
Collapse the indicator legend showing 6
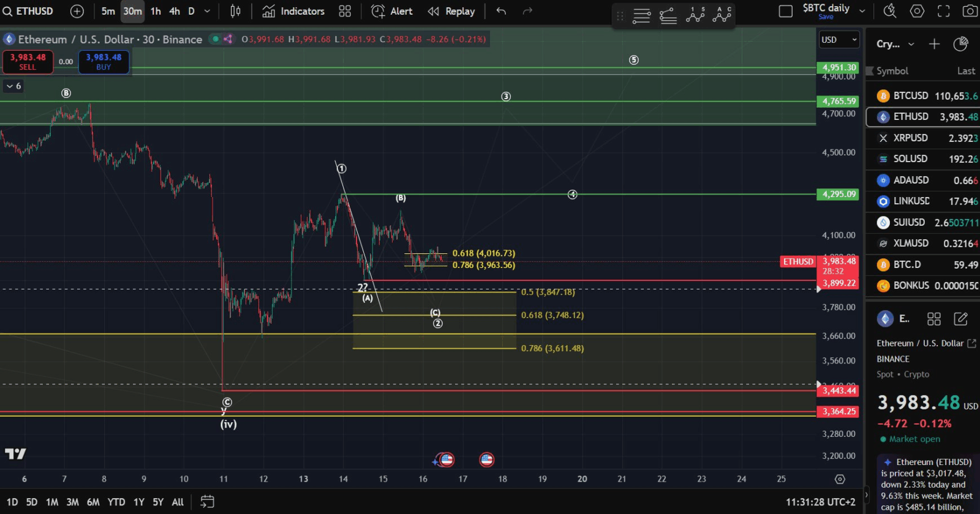click(x=13, y=86)
